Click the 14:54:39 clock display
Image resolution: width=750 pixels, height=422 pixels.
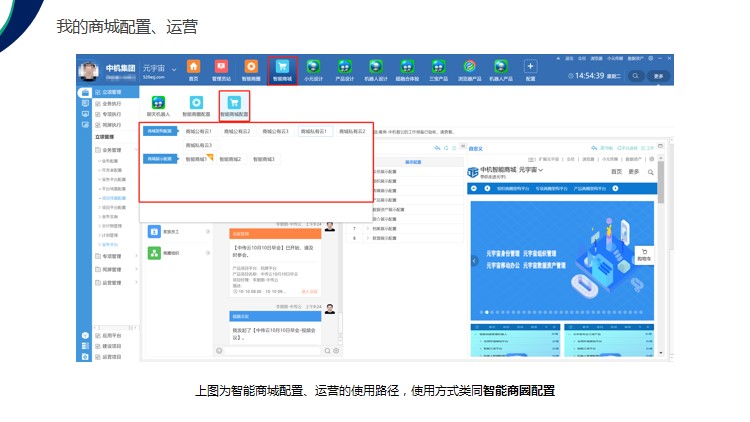click(589, 76)
